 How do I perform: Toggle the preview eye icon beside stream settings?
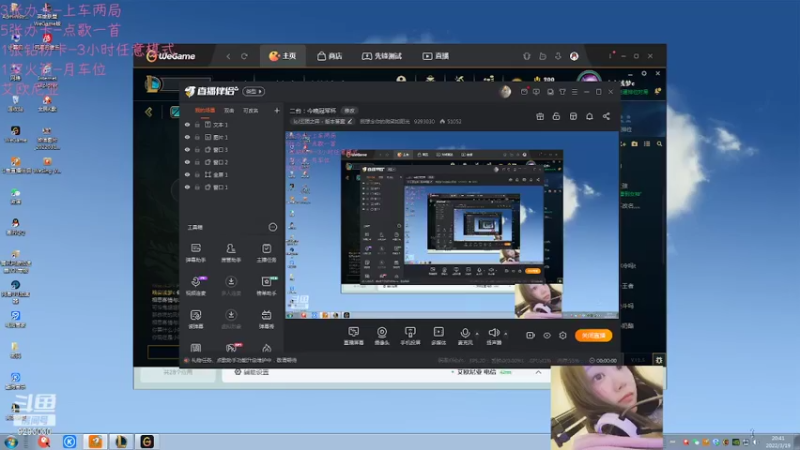(547, 335)
